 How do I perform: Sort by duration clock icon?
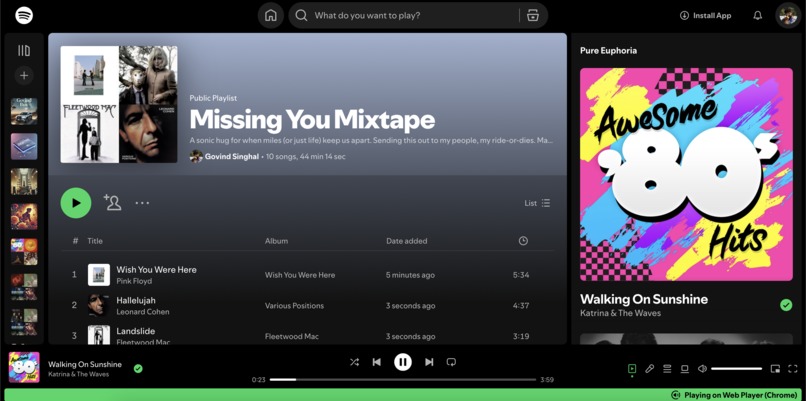point(523,241)
